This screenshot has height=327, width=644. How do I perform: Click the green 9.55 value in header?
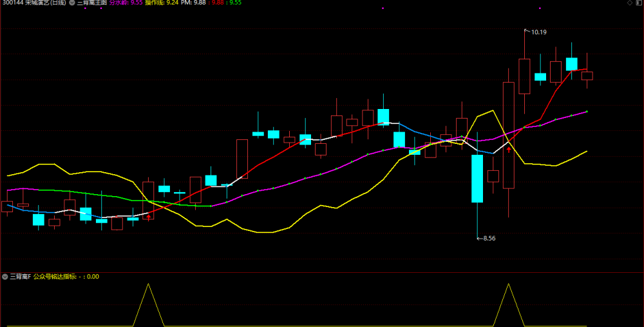(x=235, y=3)
